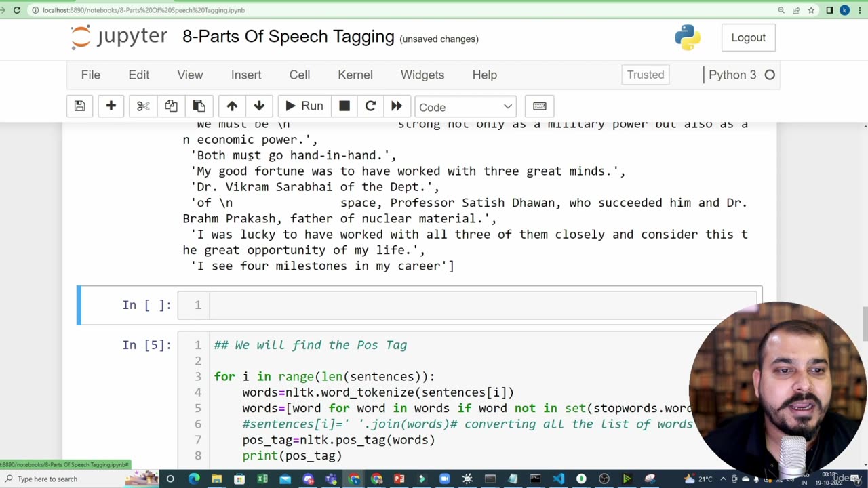This screenshot has width=868, height=488.
Task: Move the selected cell down
Action: tap(259, 106)
